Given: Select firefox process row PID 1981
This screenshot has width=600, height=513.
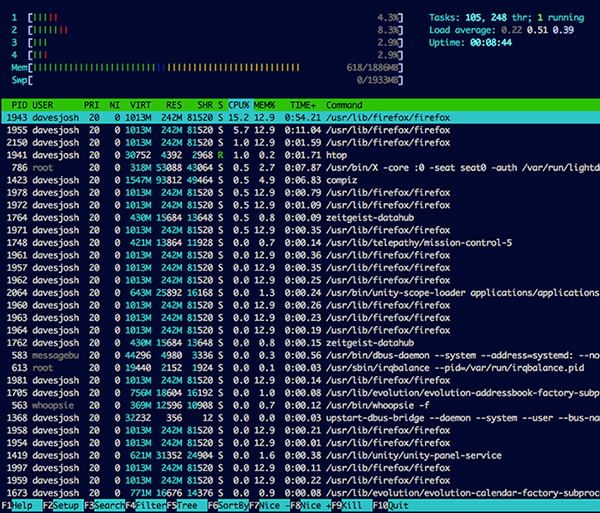Looking at the screenshot, I should 301,380.
